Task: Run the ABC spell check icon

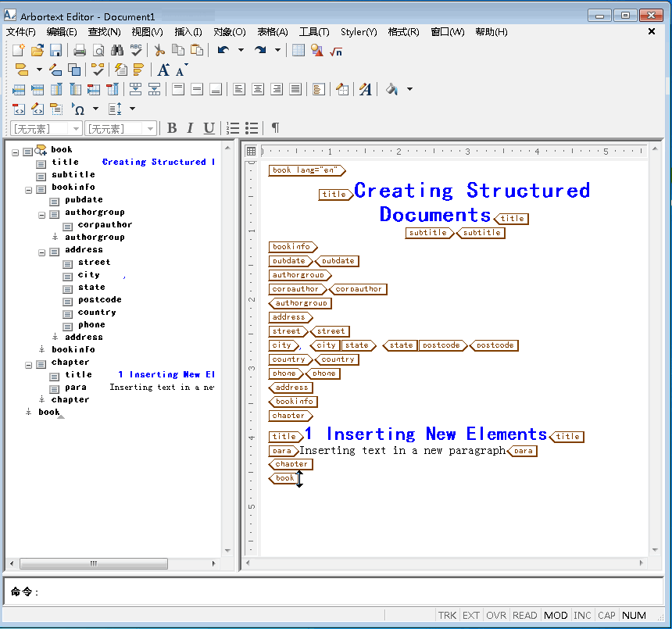Action: tap(136, 51)
